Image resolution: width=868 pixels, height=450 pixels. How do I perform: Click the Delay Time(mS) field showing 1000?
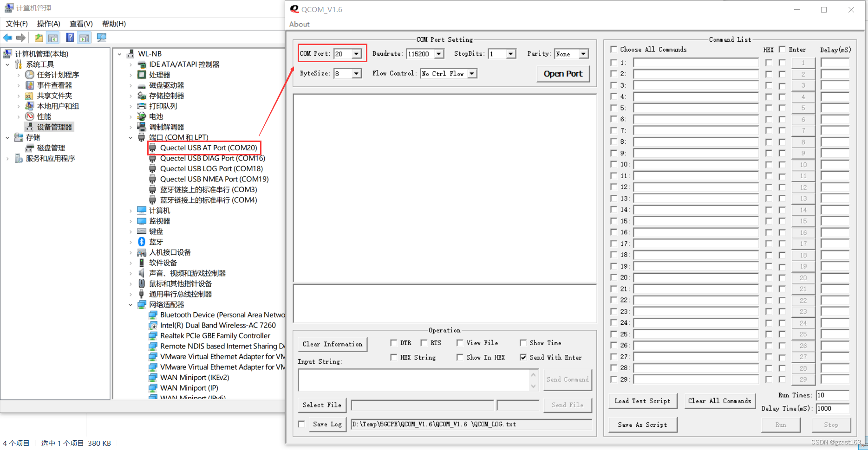[833, 408]
